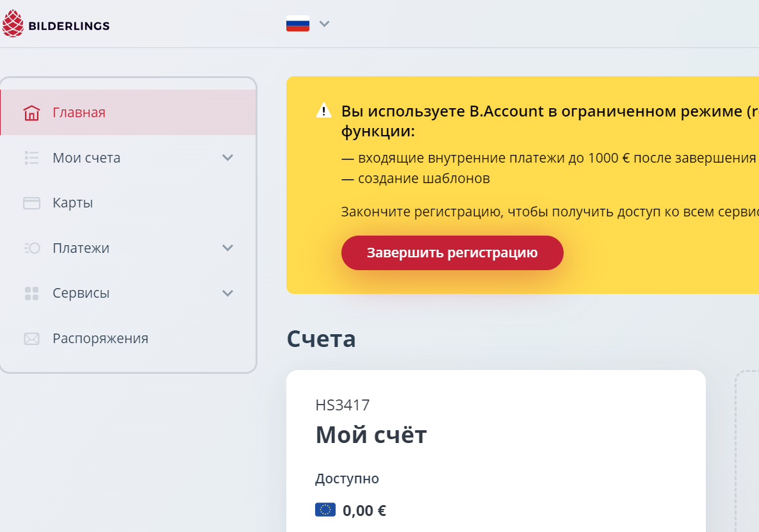759x532 pixels.
Task: Open the language selection dropdown
Action: pos(325,23)
